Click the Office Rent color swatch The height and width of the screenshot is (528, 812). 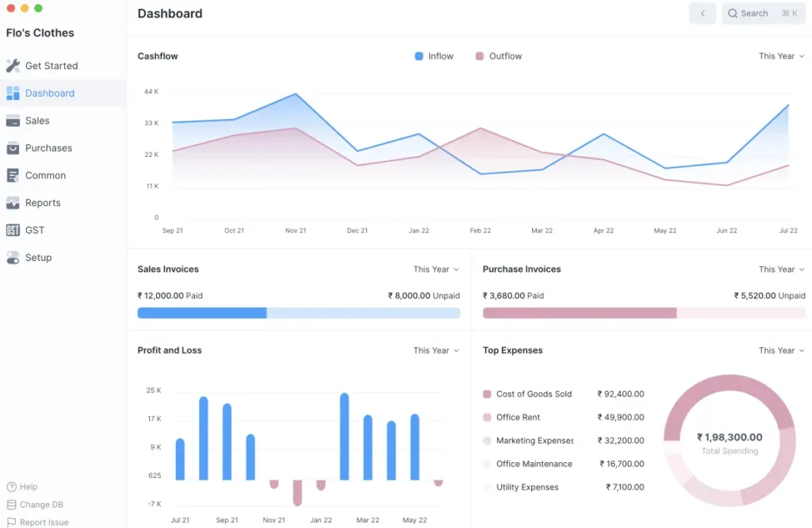tap(487, 417)
